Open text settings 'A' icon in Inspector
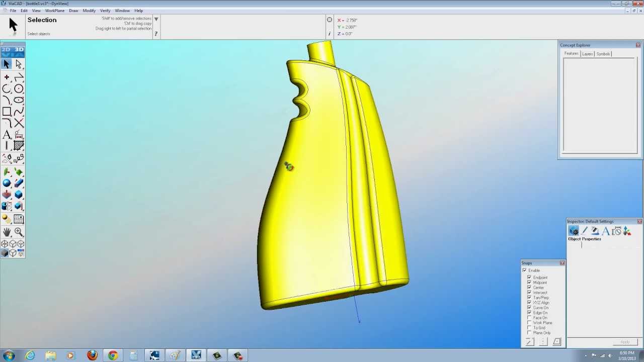 click(x=606, y=231)
